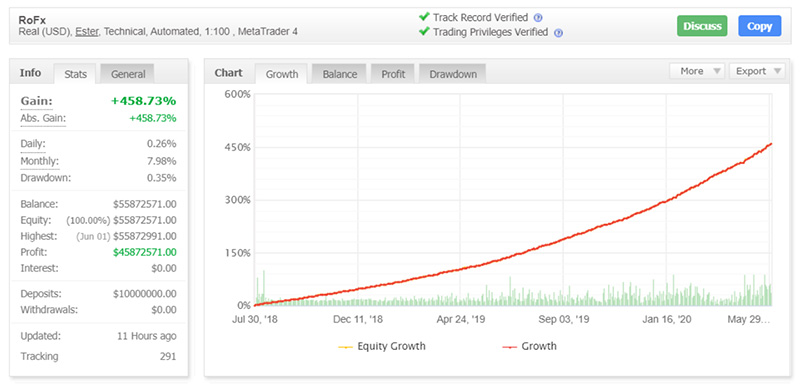Click the Gain label with dotted underline

[36, 101]
